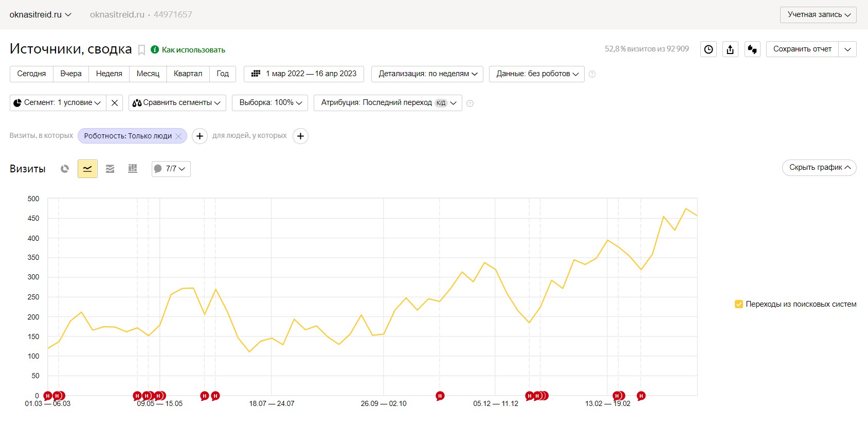Expand the 'Данные: без роботов' dropdown

(x=537, y=74)
